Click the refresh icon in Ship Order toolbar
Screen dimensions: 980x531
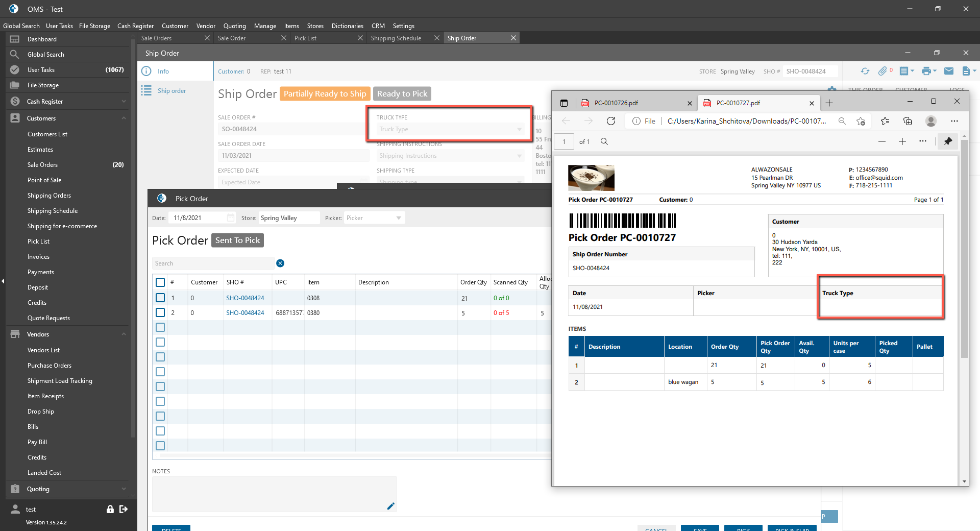(865, 71)
